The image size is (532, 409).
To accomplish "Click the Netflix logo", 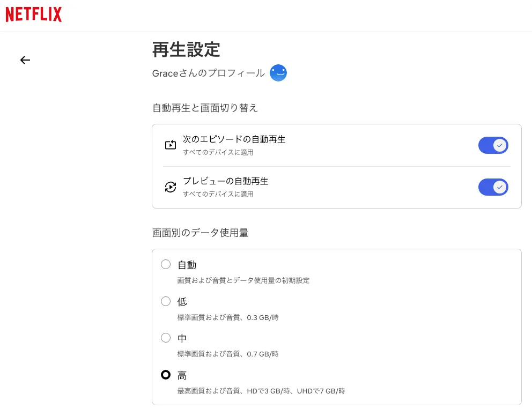I will (34, 14).
